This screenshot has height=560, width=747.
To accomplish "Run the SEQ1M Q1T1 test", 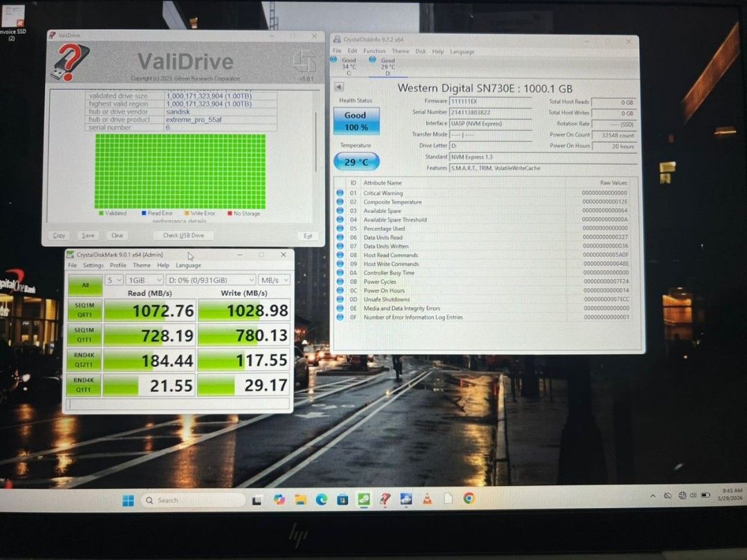I will tap(85, 335).
